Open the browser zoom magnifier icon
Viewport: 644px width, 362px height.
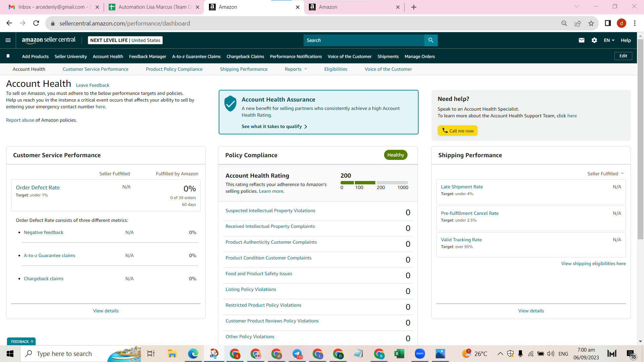tap(564, 23)
